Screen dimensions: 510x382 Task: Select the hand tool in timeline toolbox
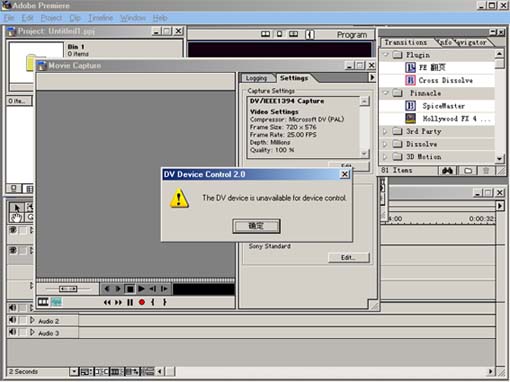(17, 217)
